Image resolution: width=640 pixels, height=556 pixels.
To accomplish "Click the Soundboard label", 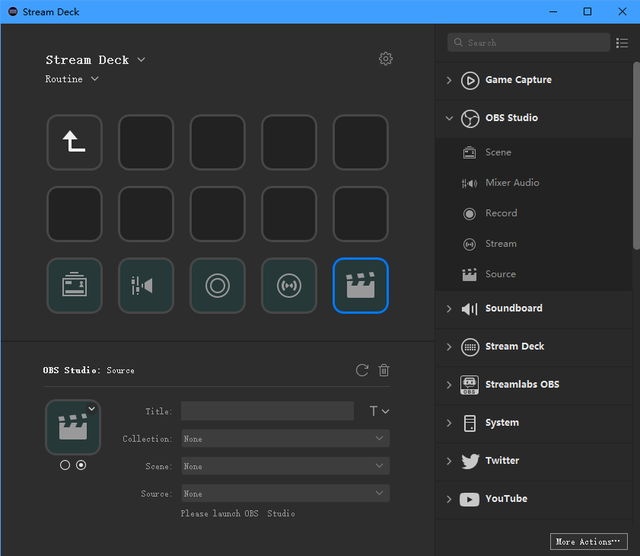I will tap(513, 308).
